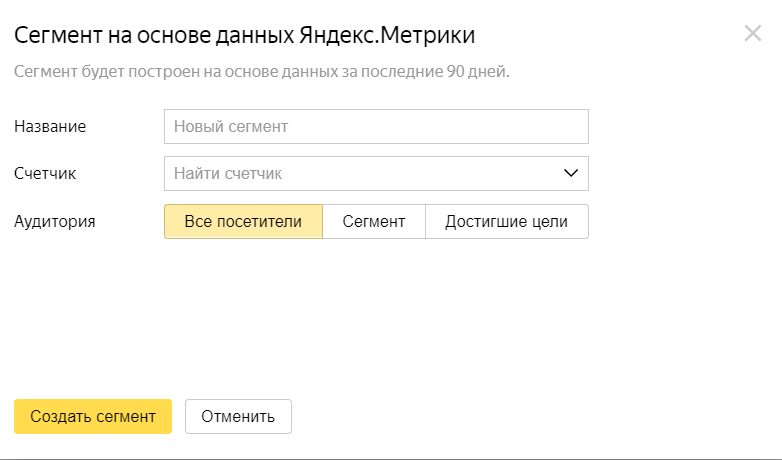Click the word Яндекс.Метрики in title
Image resolution: width=782 pixels, height=460 pixels.
point(387,35)
